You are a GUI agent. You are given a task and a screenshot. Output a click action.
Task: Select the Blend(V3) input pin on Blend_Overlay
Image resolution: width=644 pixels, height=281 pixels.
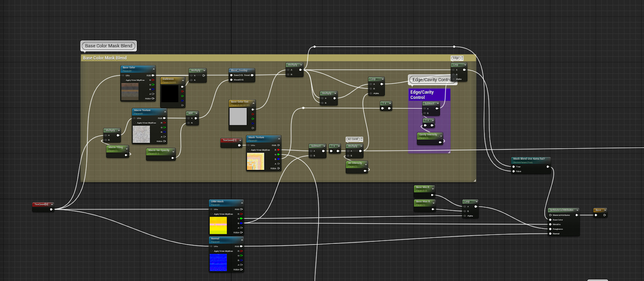231,80
